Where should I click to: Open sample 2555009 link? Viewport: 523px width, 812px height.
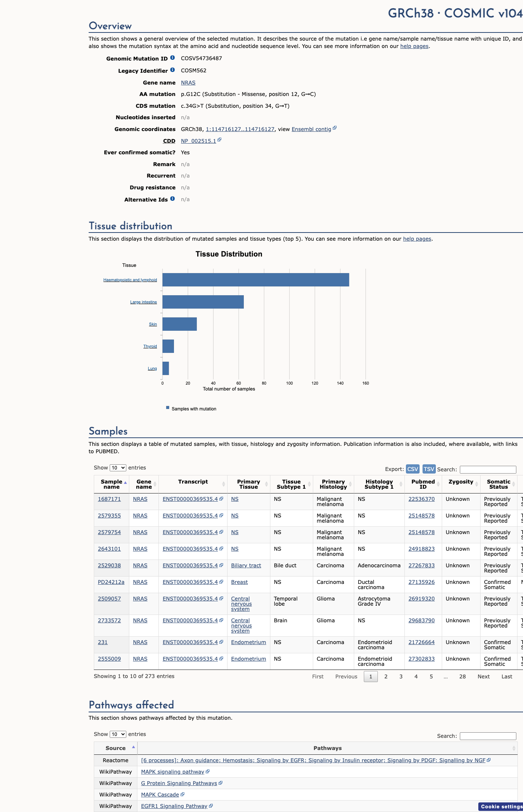click(109, 659)
